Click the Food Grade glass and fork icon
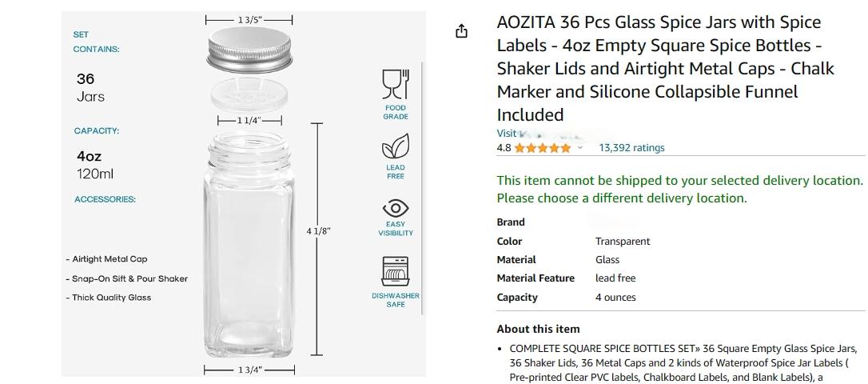868x384 pixels. click(396, 84)
